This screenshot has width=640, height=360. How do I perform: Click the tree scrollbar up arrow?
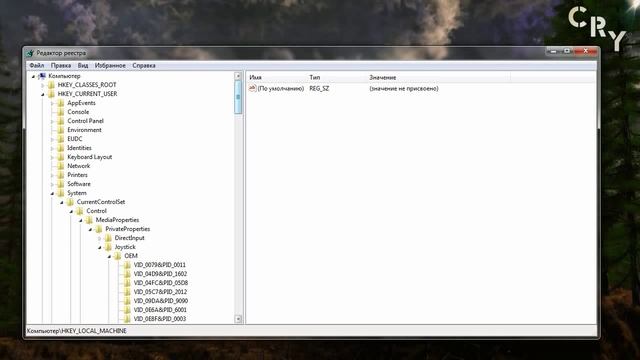[x=238, y=76]
